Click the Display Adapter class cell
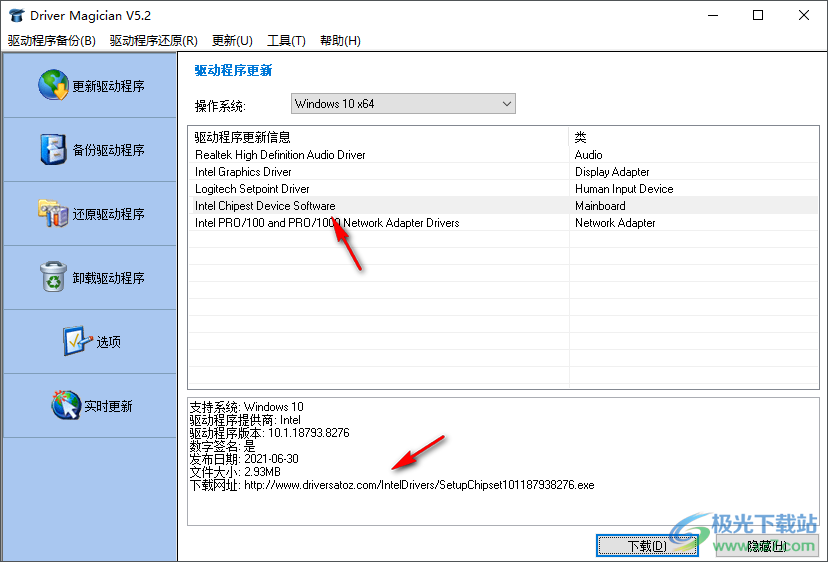This screenshot has width=828, height=562. (x=612, y=172)
